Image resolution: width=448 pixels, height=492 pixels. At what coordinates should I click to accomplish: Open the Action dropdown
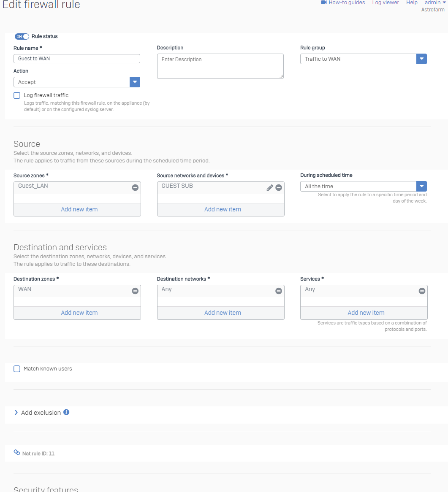(76, 82)
